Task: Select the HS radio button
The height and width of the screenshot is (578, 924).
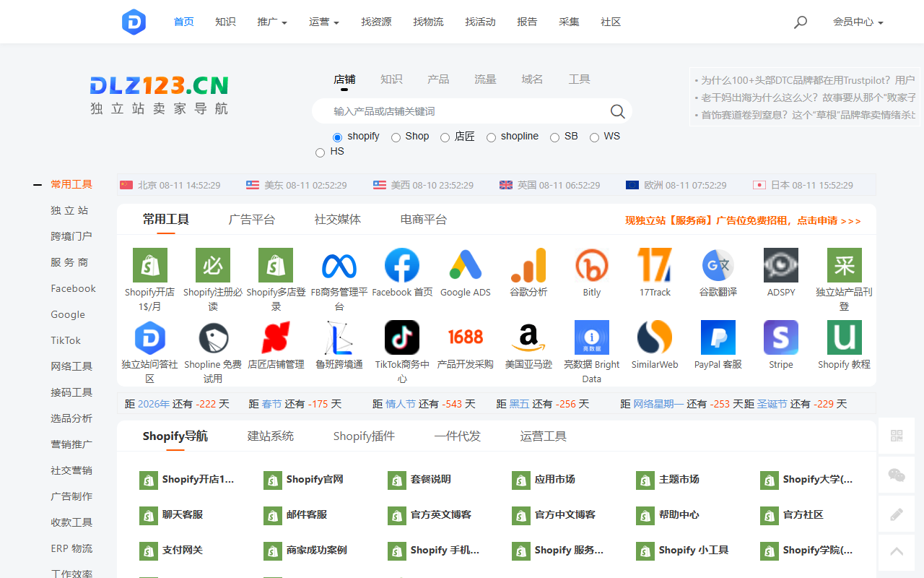Action: click(x=320, y=152)
